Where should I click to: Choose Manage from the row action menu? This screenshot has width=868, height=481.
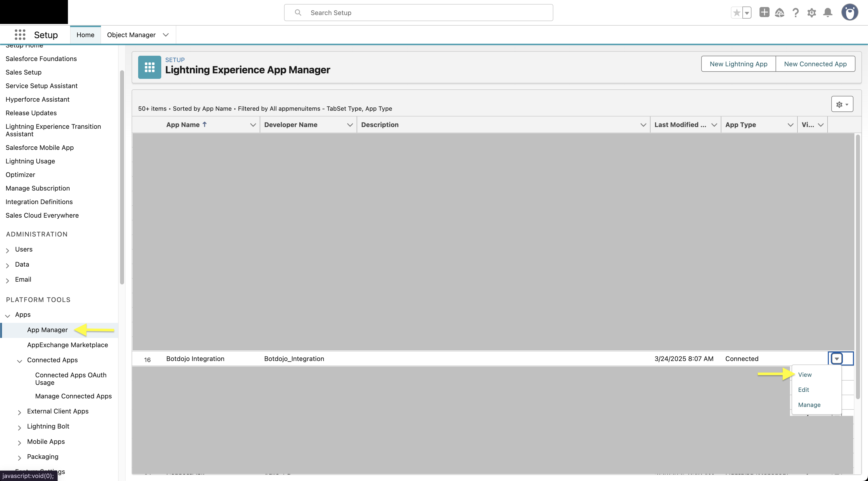pos(809,405)
